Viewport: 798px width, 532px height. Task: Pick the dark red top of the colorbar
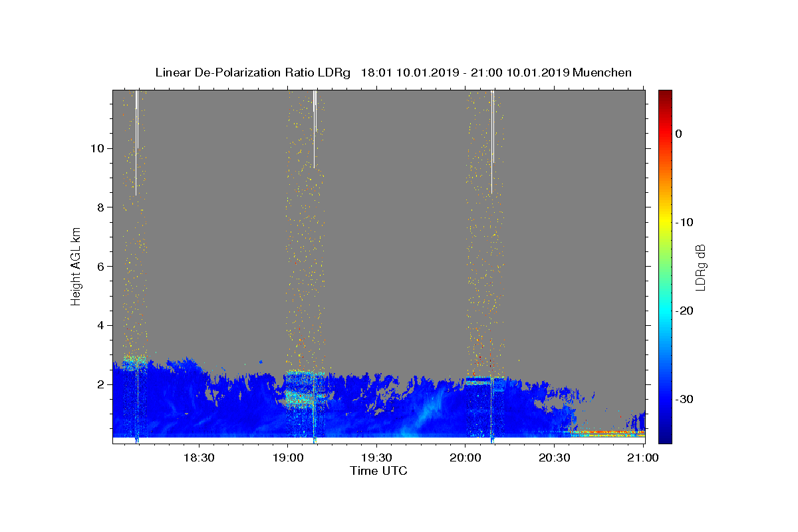tap(665, 94)
